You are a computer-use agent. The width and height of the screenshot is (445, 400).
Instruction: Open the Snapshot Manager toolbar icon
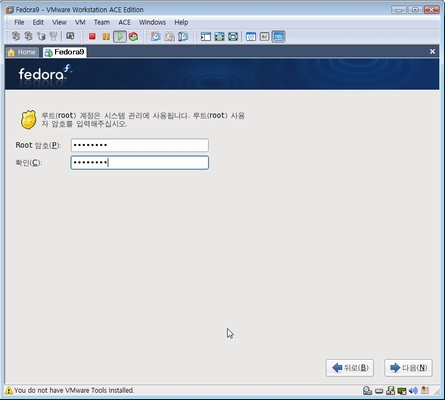183,36
